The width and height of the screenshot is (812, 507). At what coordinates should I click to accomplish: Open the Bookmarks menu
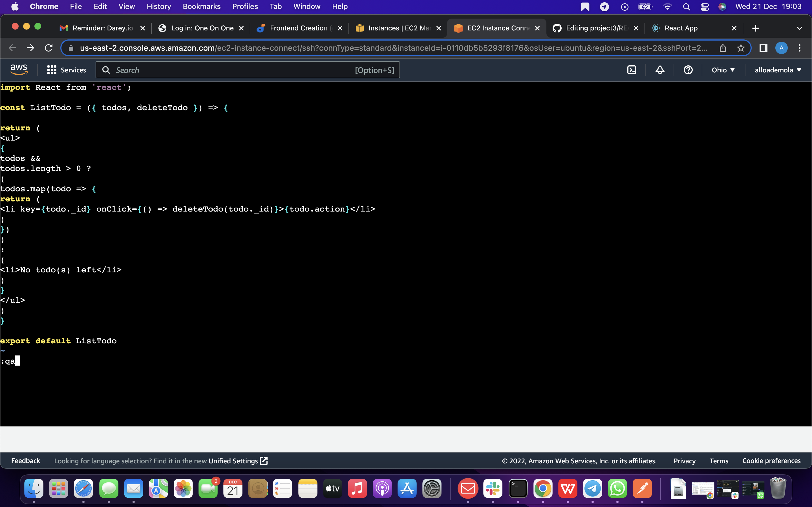[201, 6]
